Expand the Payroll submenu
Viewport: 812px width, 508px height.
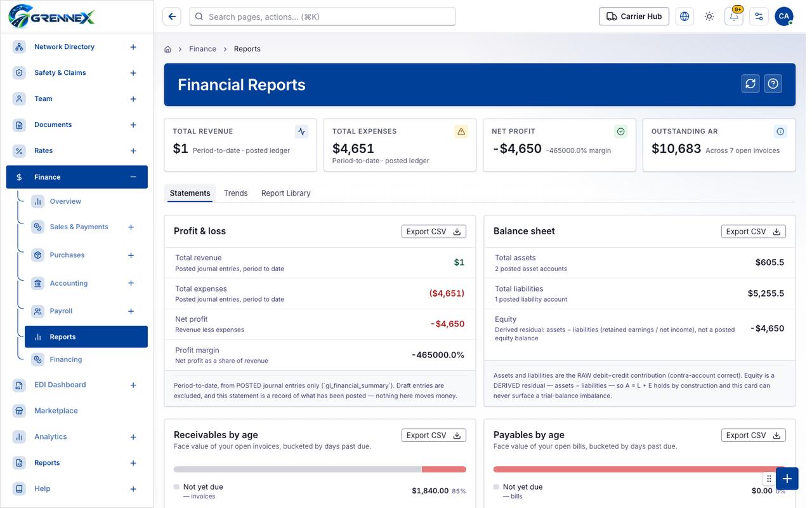pos(131,311)
